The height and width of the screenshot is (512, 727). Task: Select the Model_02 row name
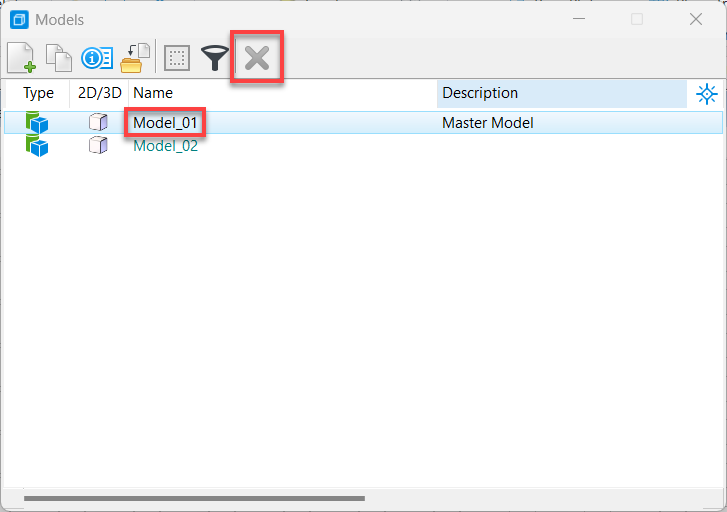point(166,146)
